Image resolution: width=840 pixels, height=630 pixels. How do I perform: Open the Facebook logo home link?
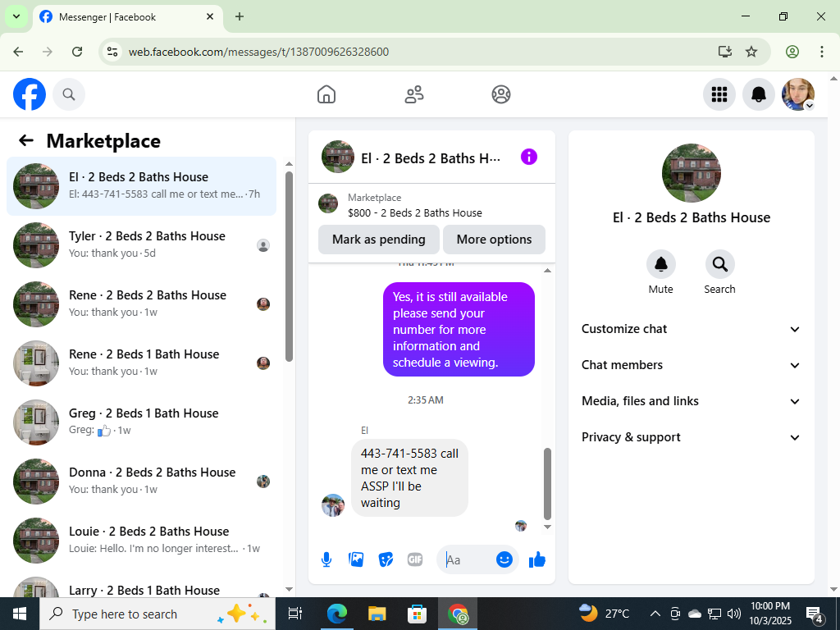[x=30, y=94]
